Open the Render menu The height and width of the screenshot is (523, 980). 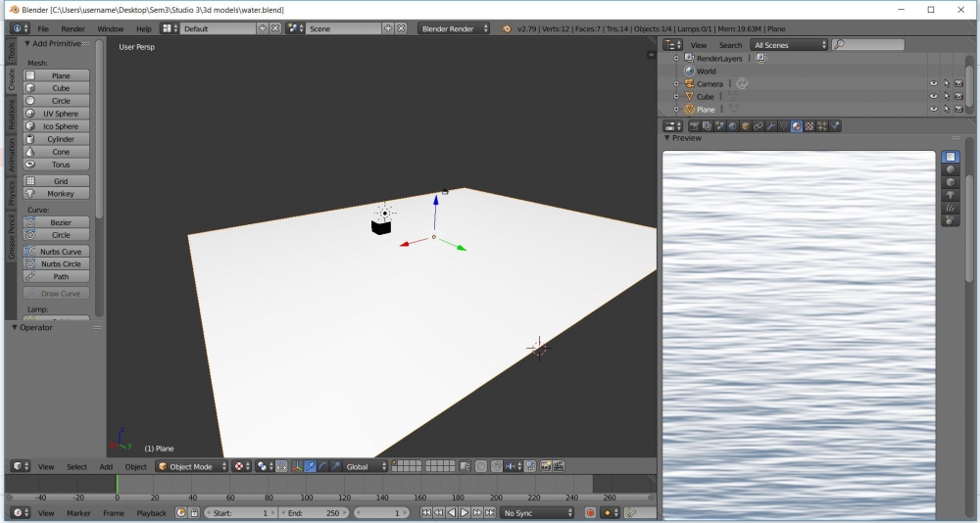pos(73,29)
